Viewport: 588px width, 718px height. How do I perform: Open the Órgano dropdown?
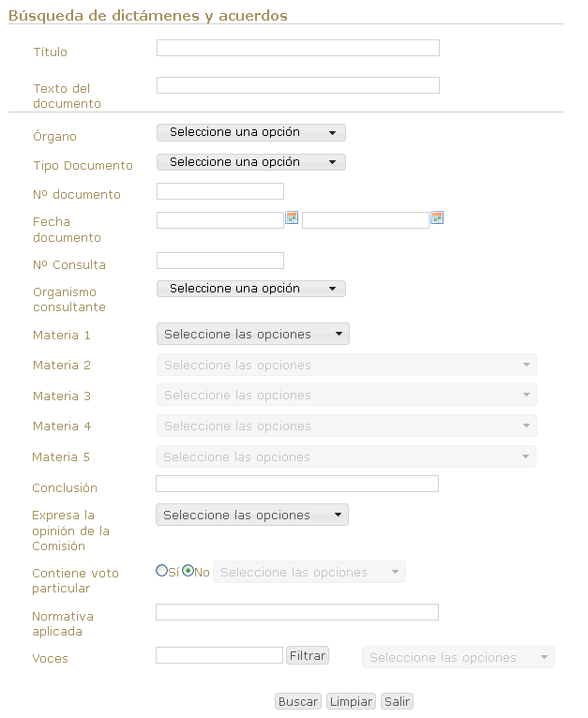pos(251,132)
